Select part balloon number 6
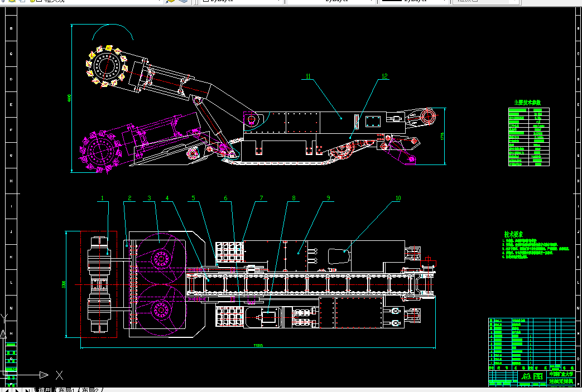This screenshot has height=392, width=582. point(225,198)
